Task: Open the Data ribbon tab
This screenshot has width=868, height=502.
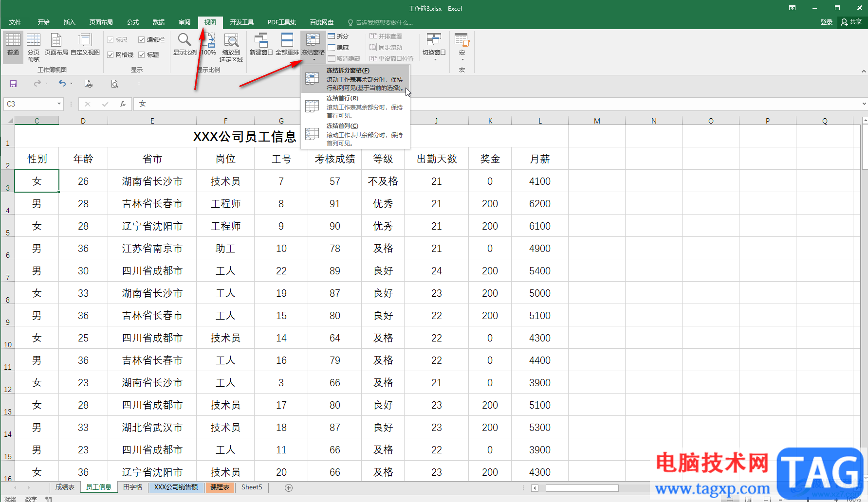Action: pos(159,22)
